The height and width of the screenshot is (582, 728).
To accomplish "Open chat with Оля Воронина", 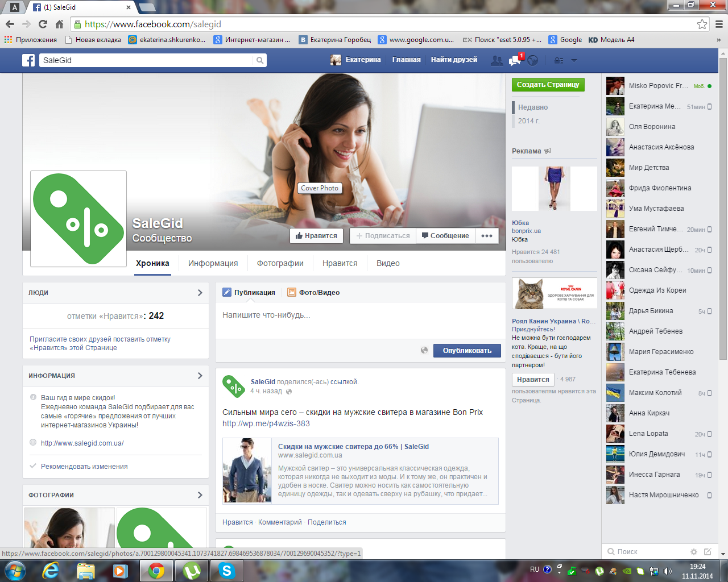I will pos(659,127).
